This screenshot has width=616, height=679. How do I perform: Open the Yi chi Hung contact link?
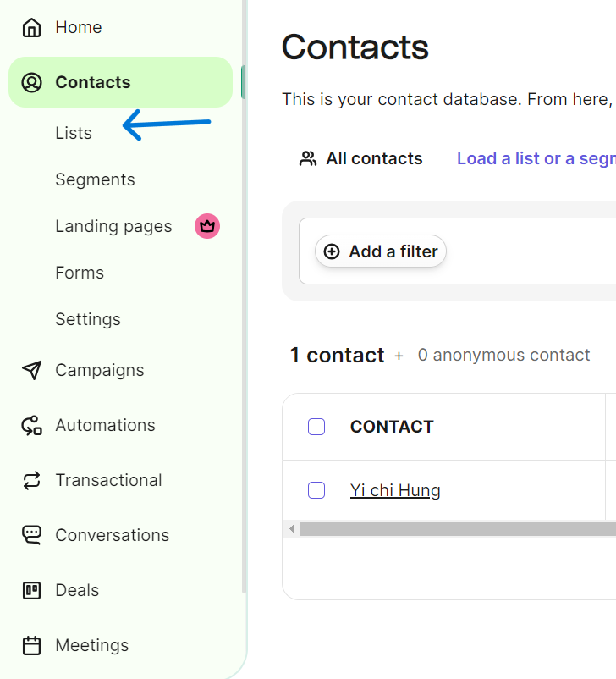tap(395, 490)
